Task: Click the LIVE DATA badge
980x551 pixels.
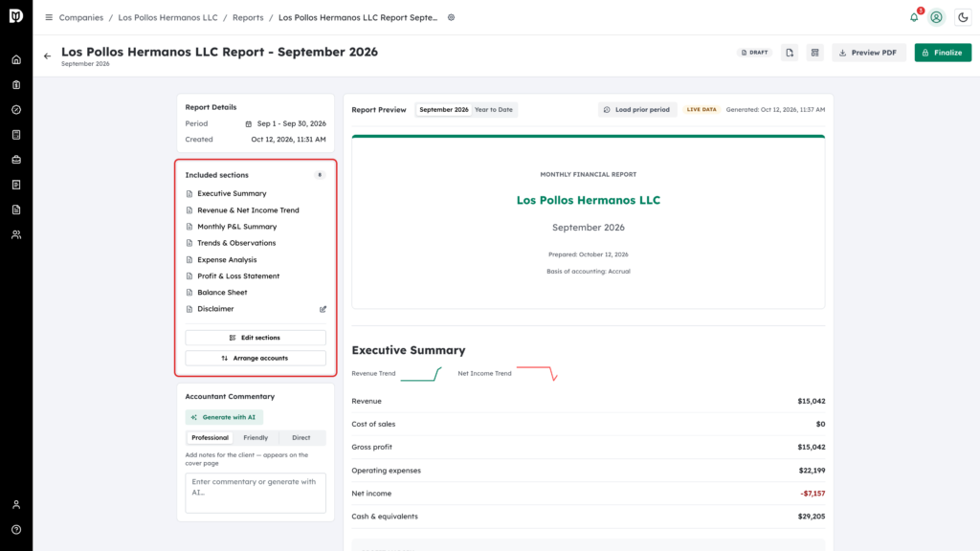Action: [702, 109]
